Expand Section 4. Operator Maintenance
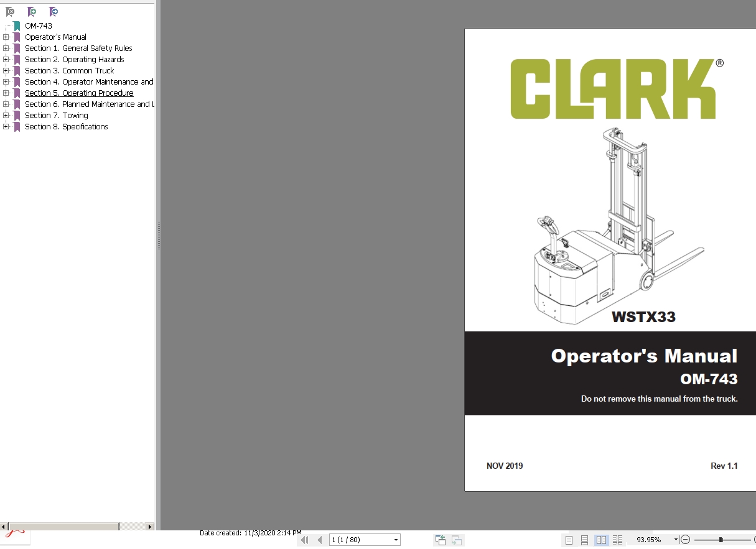The height and width of the screenshot is (549, 756). click(6, 82)
